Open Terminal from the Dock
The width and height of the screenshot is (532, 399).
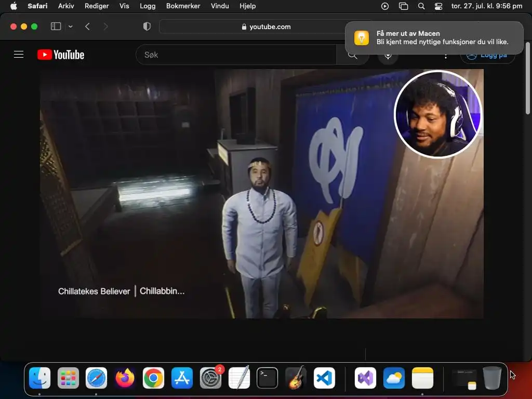(268, 378)
